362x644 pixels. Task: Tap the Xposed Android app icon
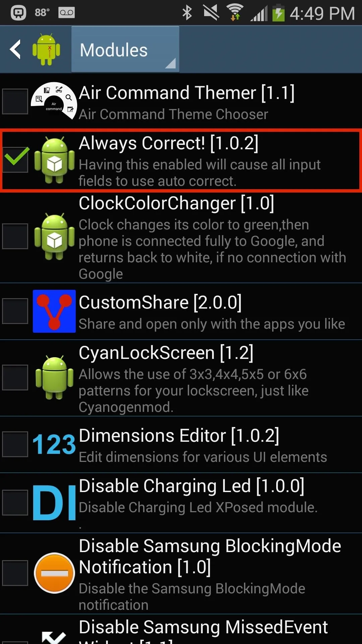coord(46,49)
